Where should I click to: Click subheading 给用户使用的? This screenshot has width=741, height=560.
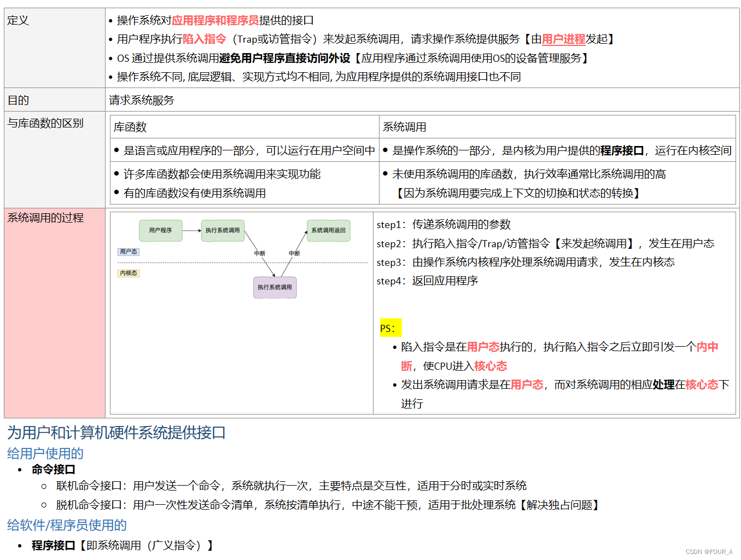[45, 453]
